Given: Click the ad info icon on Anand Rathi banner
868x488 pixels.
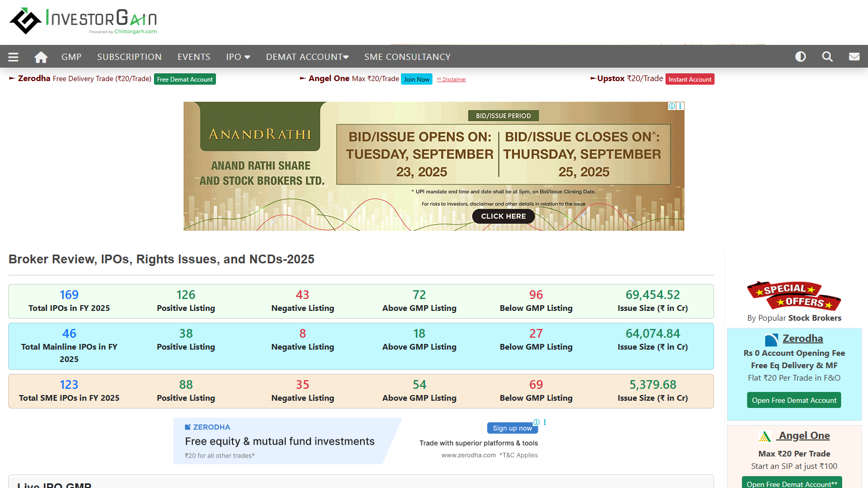Looking at the screenshot, I should (x=672, y=106).
